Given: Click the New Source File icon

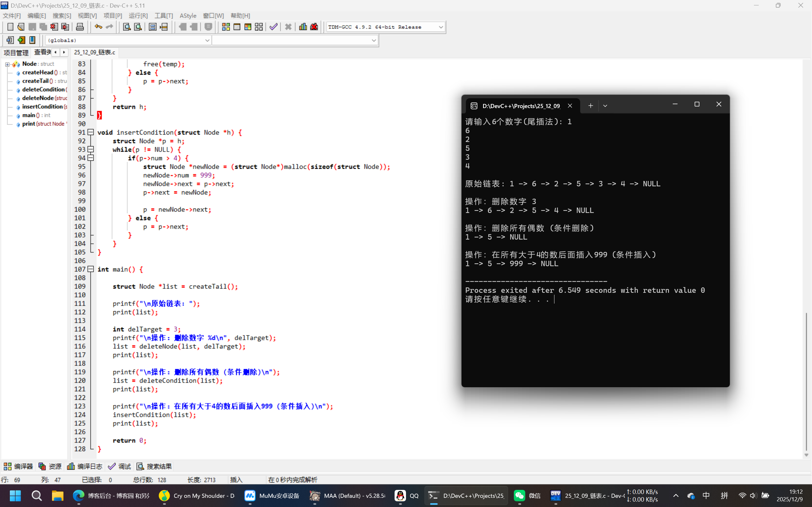Looking at the screenshot, I should click(x=10, y=27).
